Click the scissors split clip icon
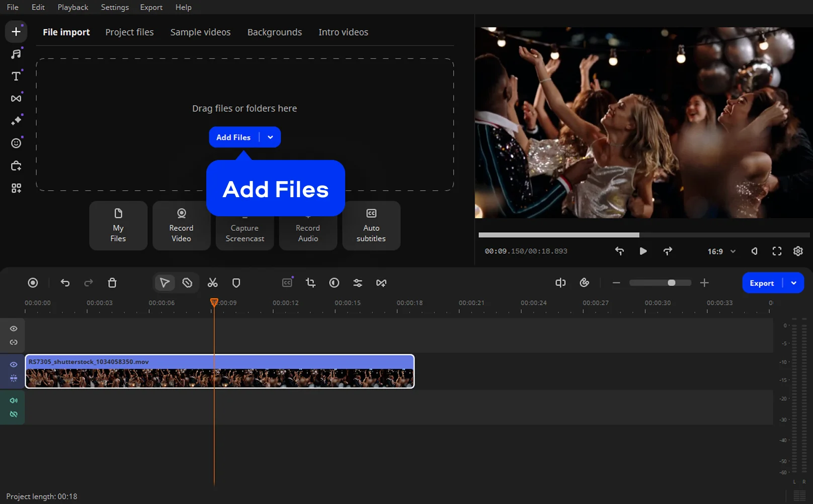Viewport: 813px width, 504px height. [213, 283]
